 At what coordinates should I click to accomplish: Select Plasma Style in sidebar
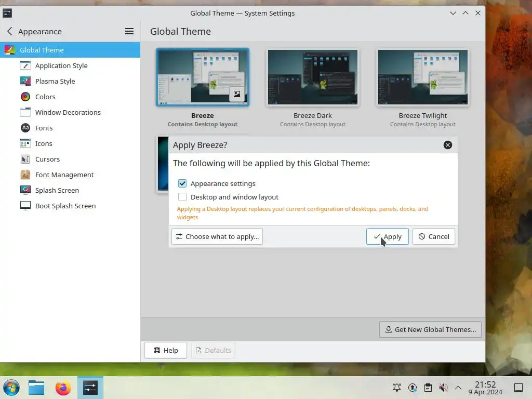pyautogui.click(x=70, y=81)
